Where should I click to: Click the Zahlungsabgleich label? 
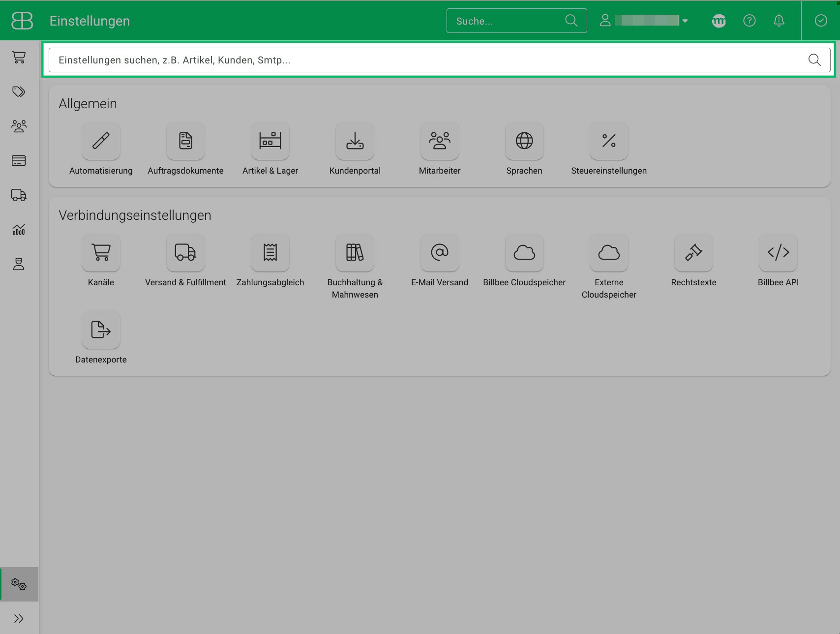pyautogui.click(x=270, y=282)
